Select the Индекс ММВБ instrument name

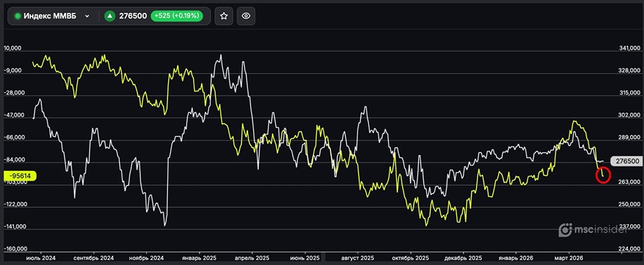(50, 16)
